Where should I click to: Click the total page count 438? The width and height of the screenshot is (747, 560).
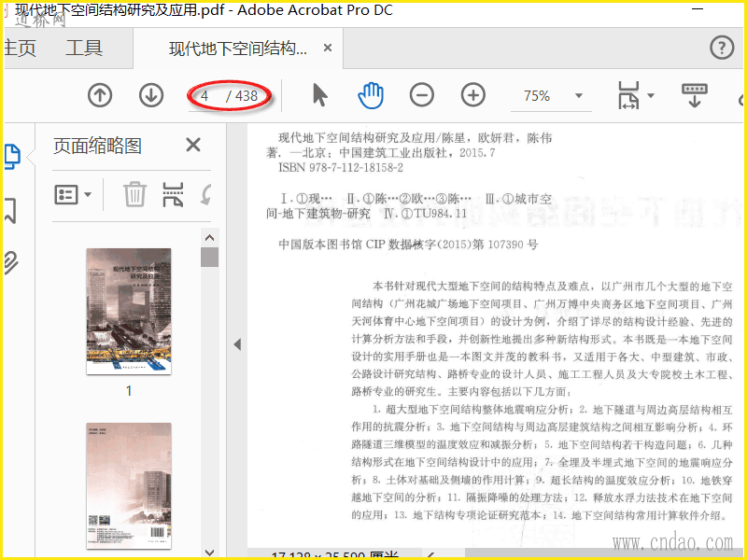coord(247,96)
